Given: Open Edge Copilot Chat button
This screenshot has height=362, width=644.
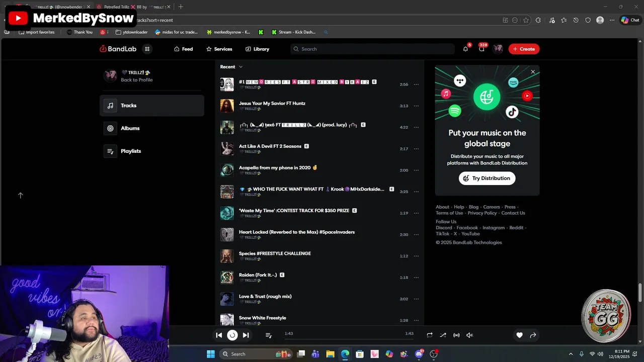Looking at the screenshot, I should 630,20.
